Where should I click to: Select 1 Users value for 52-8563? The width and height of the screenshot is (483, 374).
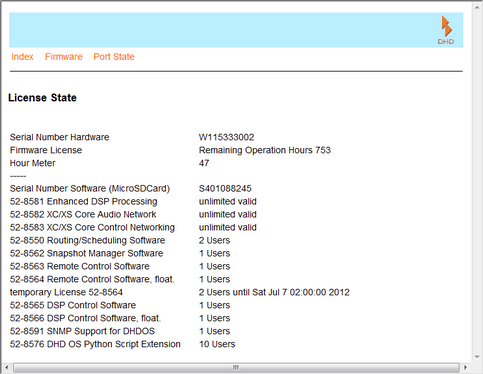pos(214,266)
